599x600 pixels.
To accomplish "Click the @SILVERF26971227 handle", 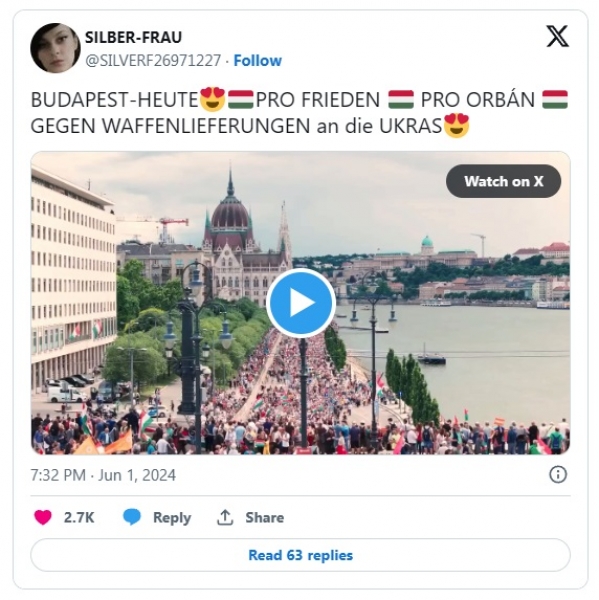I will [x=153, y=60].
